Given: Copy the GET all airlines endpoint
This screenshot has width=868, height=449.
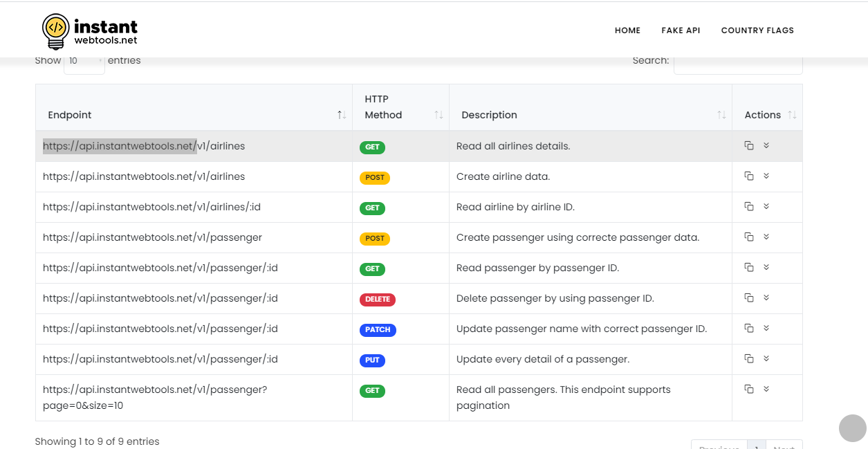Looking at the screenshot, I should tap(748, 145).
